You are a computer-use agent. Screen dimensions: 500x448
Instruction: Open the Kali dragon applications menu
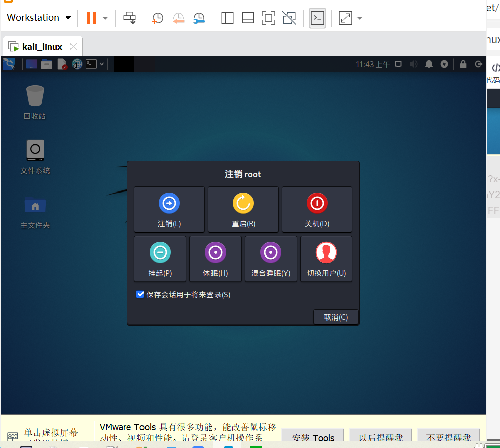pyautogui.click(x=9, y=64)
